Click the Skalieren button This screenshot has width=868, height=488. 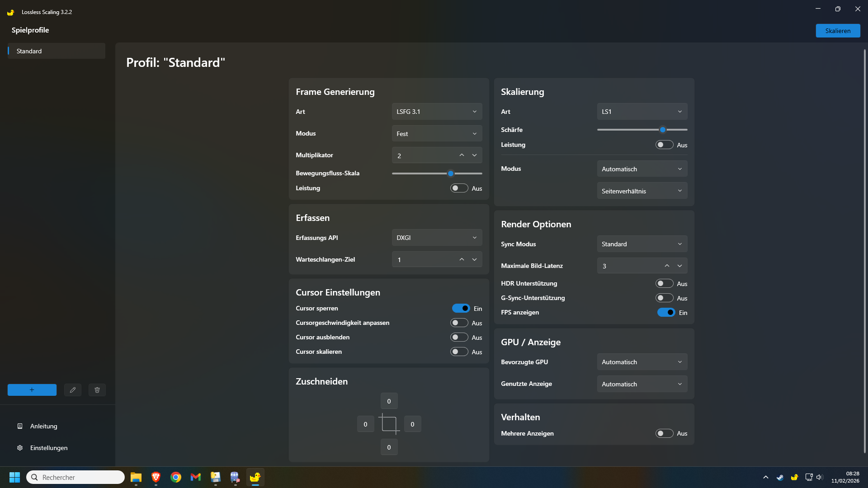coord(838,31)
